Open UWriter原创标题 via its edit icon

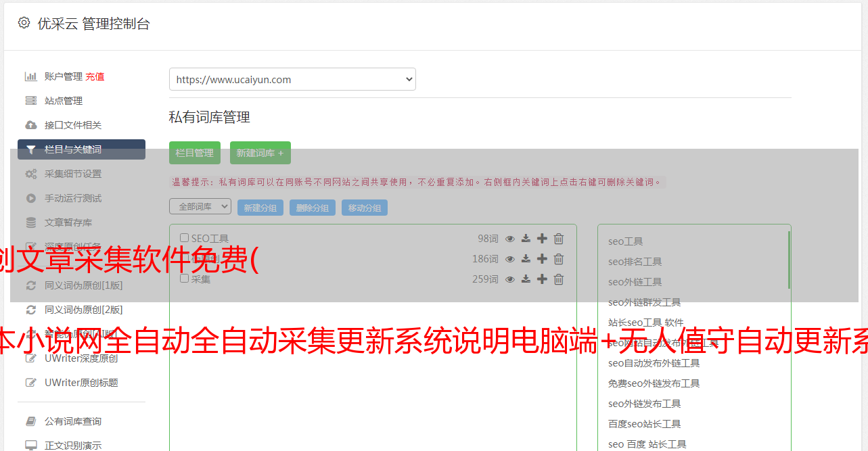30,383
